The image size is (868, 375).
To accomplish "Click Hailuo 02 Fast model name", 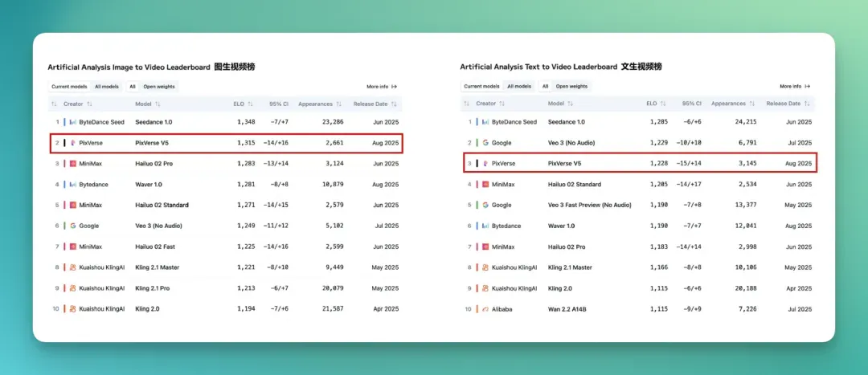I will pos(155,247).
